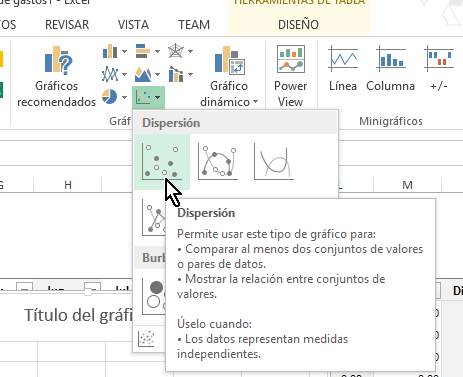Image resolution: width=463 pixels, height=377 pixels.
Task: Open radar chart dropdown arrow
Action: click(x=190, y=51)
